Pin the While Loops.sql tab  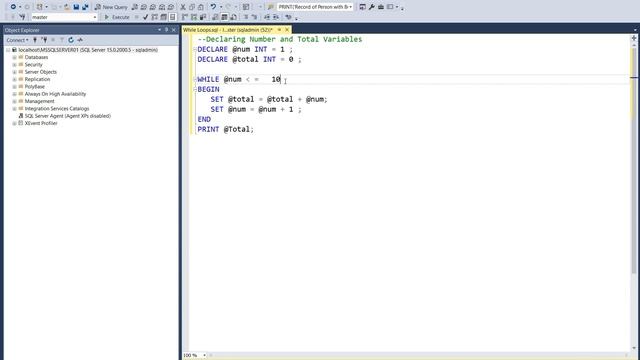coord(280,30)
